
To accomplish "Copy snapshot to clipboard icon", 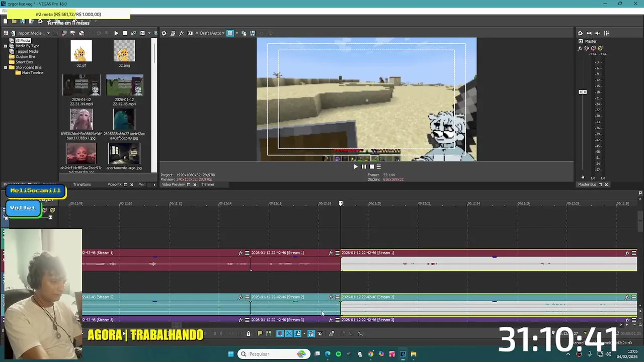I will tap(244, 33).
